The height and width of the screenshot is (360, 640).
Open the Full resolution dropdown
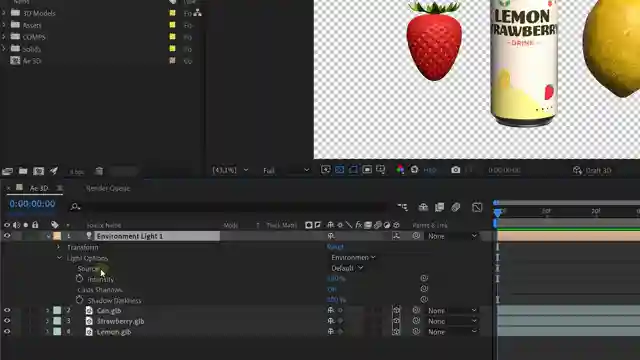(286, 170)
